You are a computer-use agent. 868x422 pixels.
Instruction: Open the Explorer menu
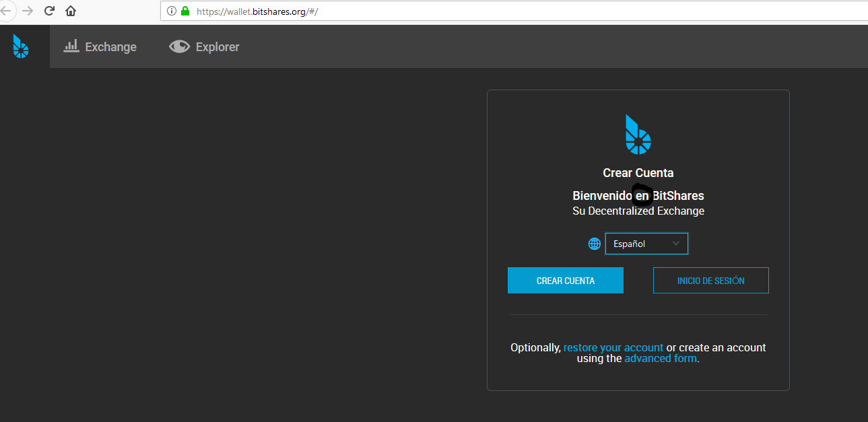(205, 46)
